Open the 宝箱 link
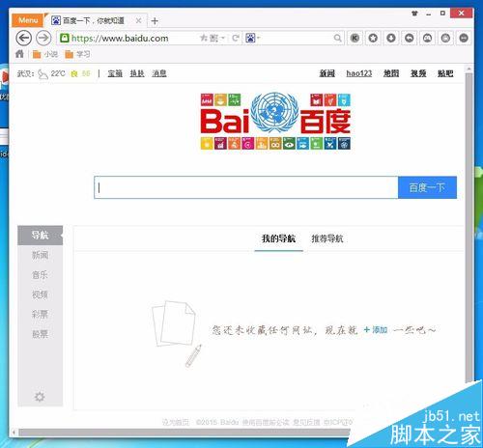Viewport: 483px width, 448px height. (x=115, y=73)
